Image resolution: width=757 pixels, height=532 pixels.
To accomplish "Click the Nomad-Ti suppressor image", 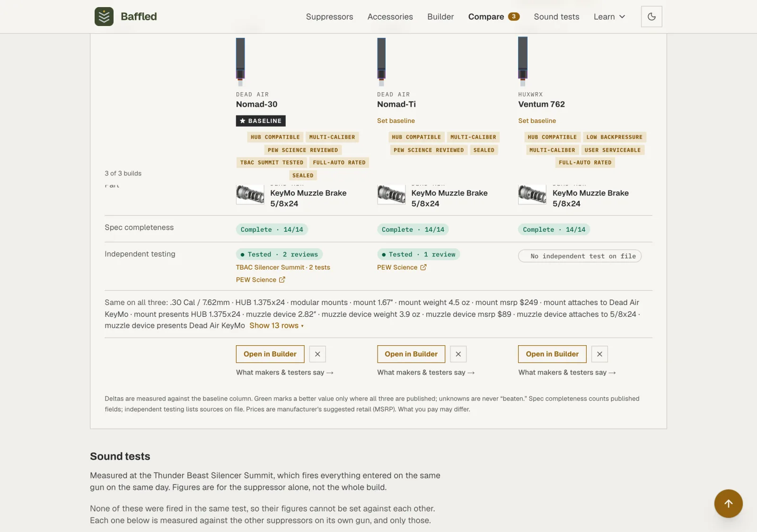I will click(381, 61).
